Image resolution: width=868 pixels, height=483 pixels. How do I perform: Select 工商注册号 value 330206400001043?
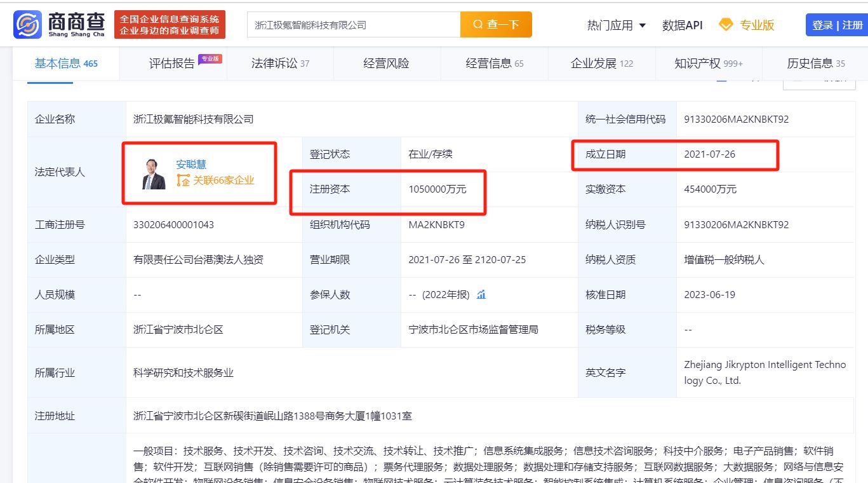coord(173,224)
